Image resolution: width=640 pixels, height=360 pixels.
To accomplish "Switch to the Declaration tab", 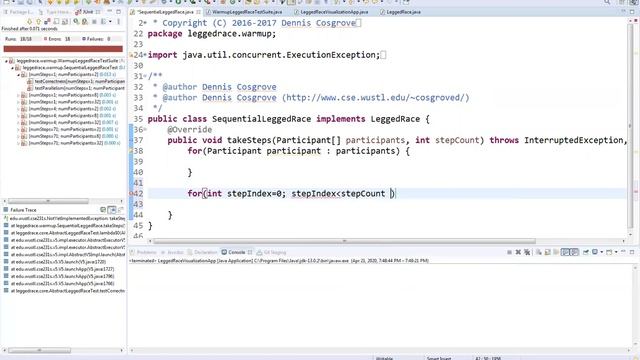I will pos(202,252).
